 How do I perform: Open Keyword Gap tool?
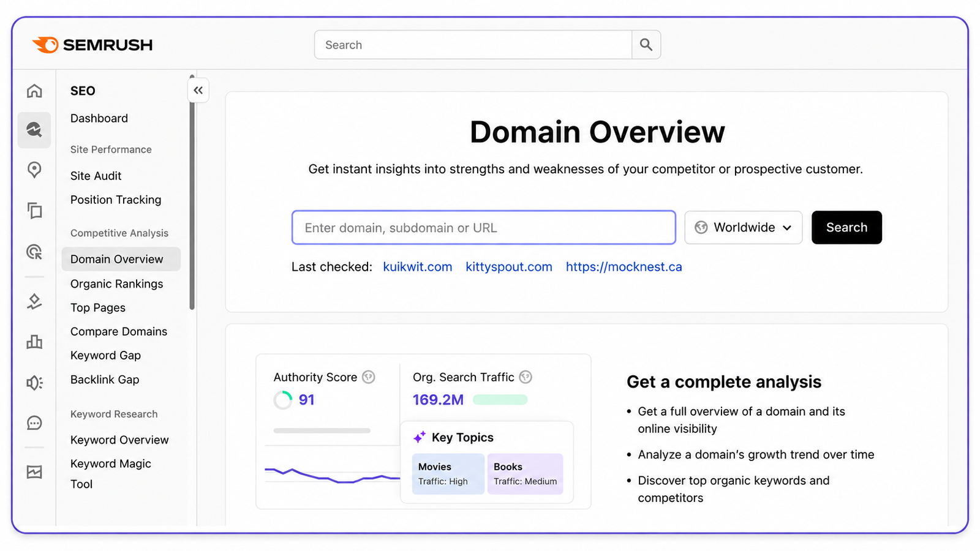[105, 356]
